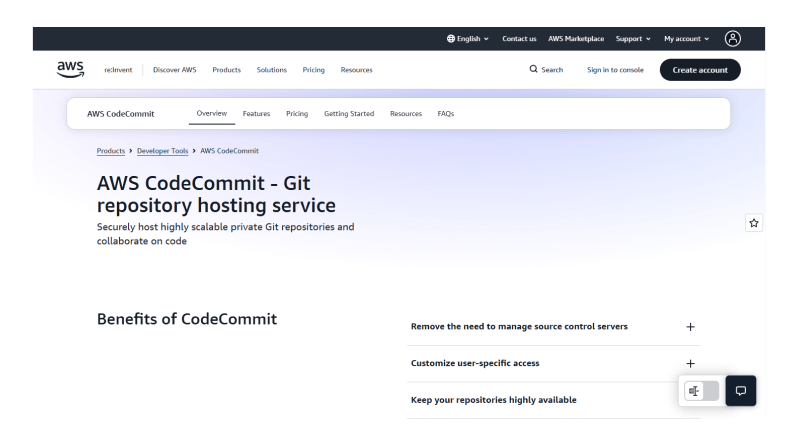Open Discover AWS menu
The height and width of the screenshot is (445, 800).
174,70
